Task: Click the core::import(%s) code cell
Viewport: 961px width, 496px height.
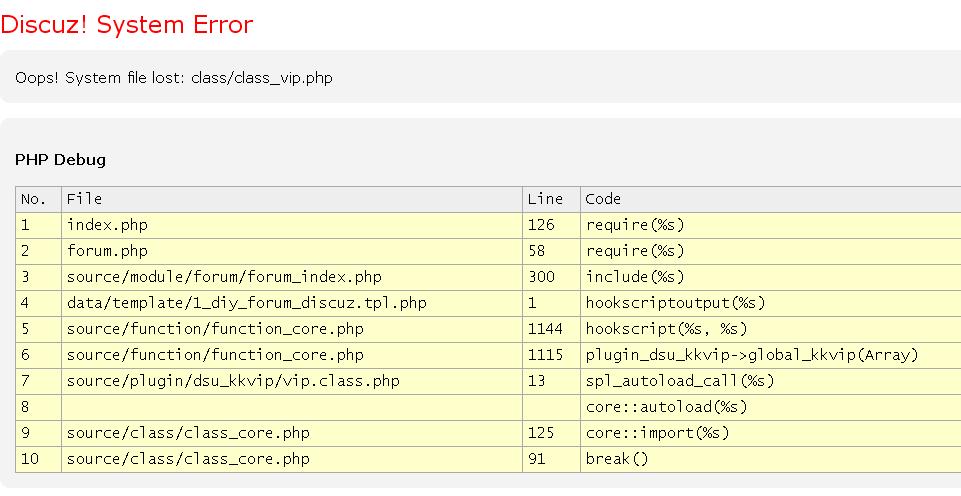Action: [657, 433]
